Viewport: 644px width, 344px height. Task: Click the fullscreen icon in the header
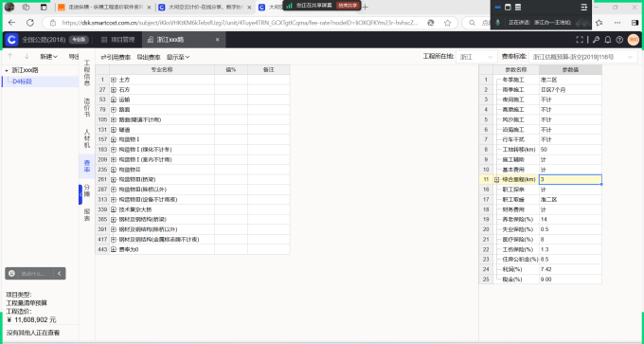pyautogui.click(x=580, y=40)
